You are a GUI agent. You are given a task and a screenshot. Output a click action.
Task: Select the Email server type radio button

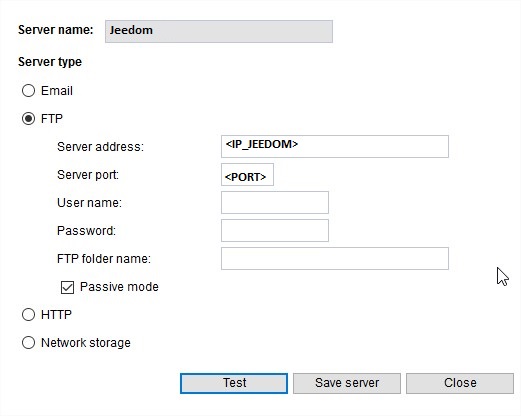(x=28, y=91)
